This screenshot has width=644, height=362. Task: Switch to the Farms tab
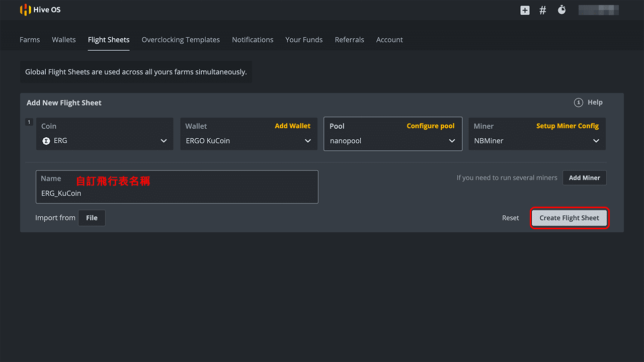30,40
